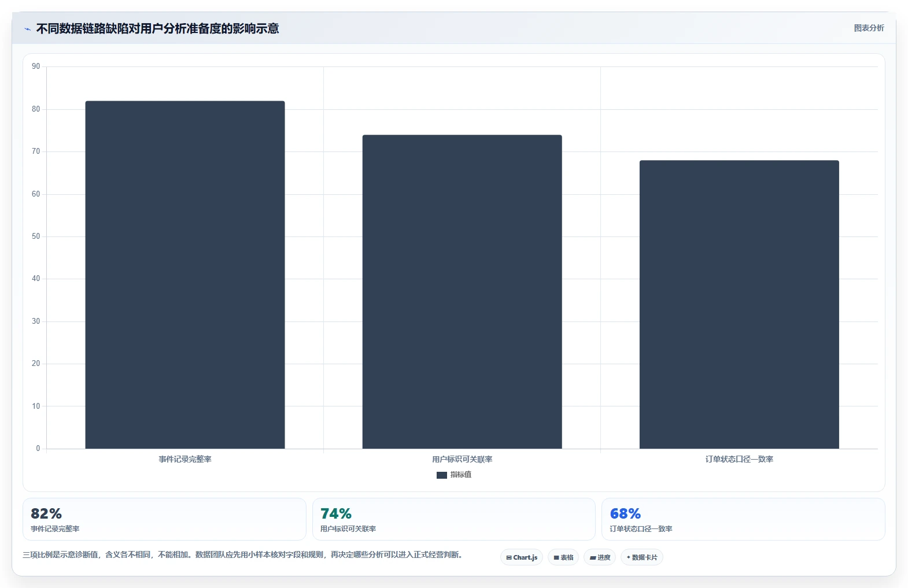Click the x-axis label 用户标识可关联率
The height and width of the screenshot is (588, 908).
(x=462, y=459)
